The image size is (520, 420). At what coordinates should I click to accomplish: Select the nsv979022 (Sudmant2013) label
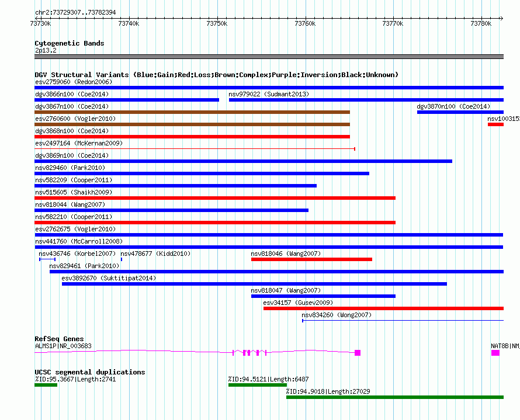click(269, 94)
